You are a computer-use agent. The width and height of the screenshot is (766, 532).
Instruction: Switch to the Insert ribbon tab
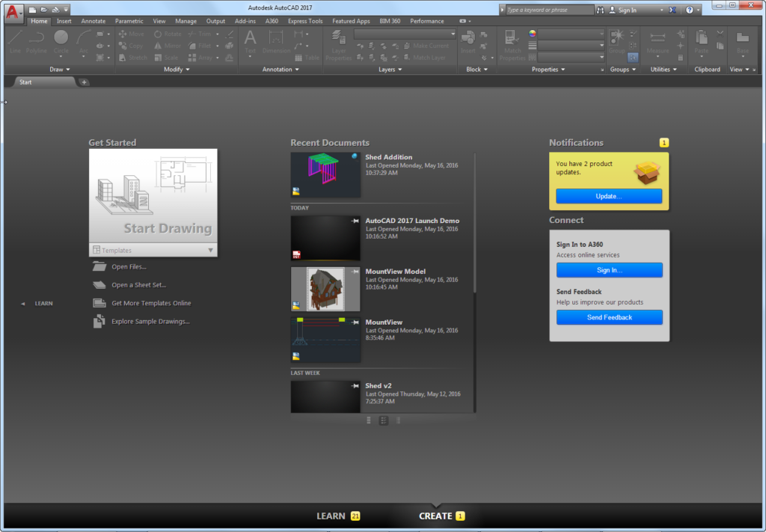(x=64, y=21)
